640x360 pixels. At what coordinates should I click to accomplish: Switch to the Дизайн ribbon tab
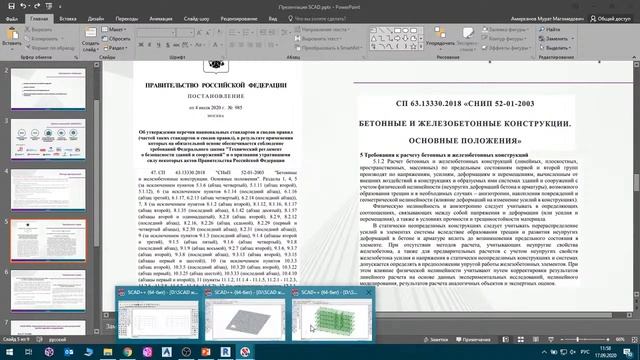96,19
